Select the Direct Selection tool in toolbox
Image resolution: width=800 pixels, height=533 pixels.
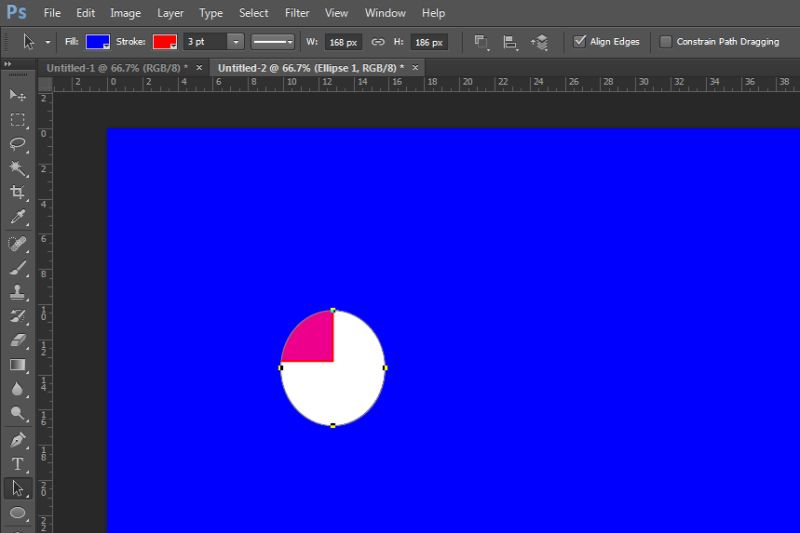click(x=17, y=488)
